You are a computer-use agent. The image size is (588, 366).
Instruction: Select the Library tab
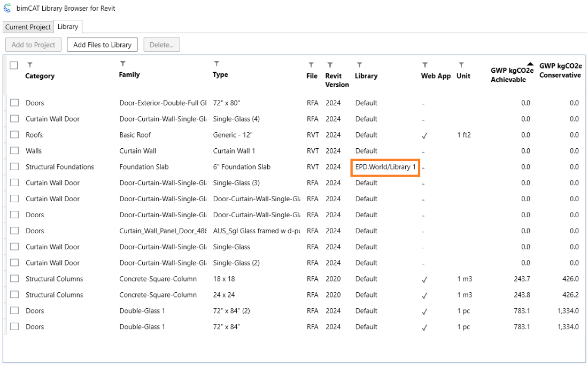click(68, 26)
